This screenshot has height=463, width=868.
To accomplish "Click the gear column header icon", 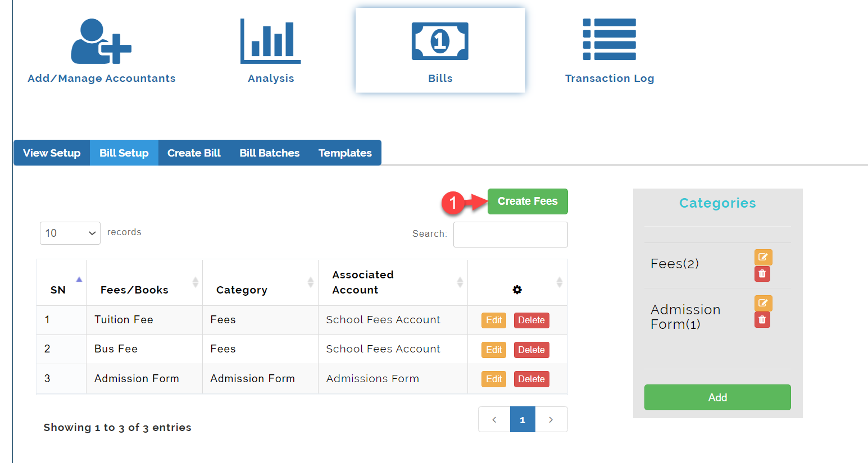I will tap(517, 290).
